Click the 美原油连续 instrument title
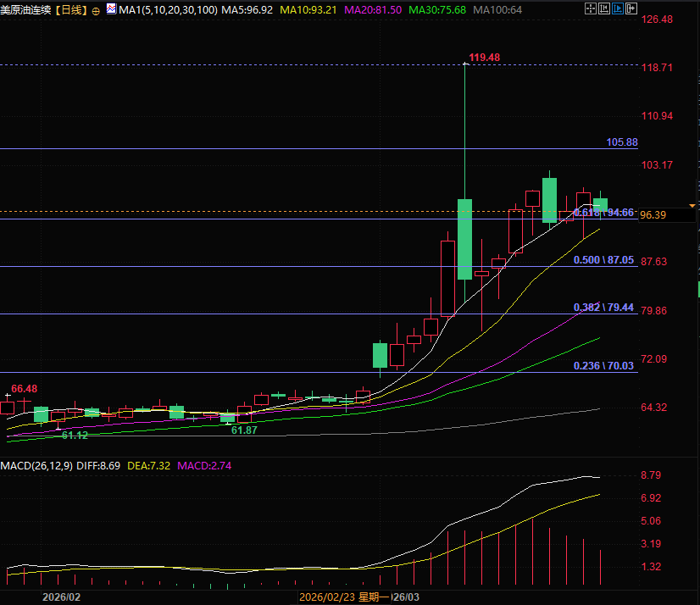The image size is (700, 605). 26,10
